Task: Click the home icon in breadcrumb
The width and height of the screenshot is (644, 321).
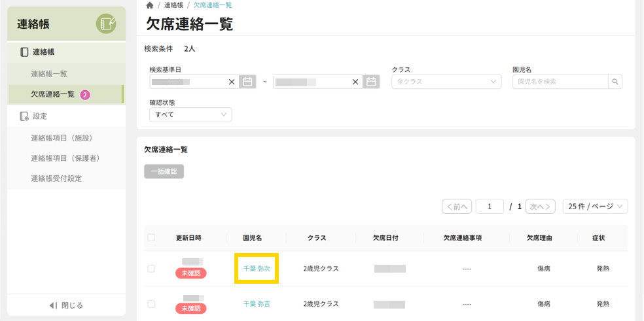Action: click(150, 5)
